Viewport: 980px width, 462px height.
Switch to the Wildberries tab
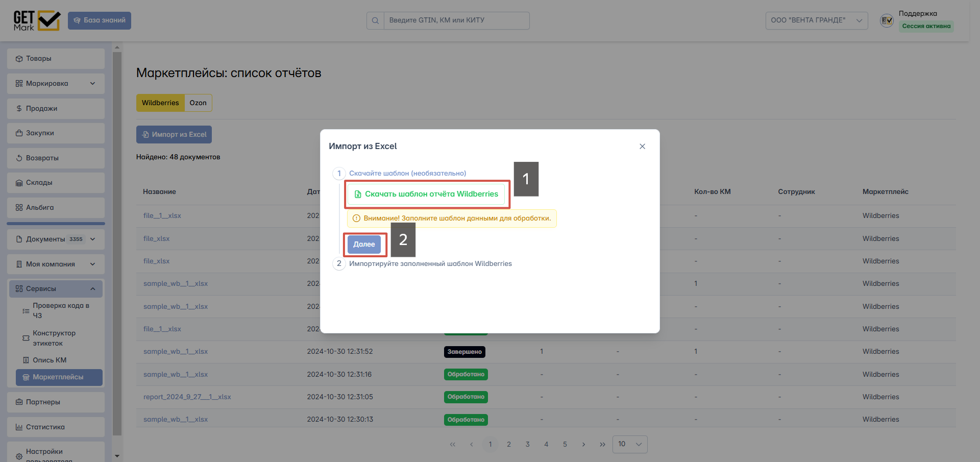pos(160,103)
